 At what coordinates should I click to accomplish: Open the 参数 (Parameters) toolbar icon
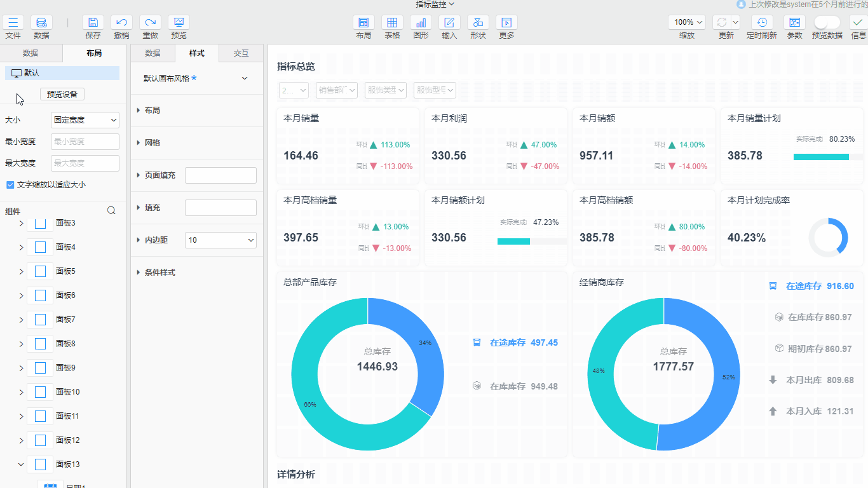(x=794, y=23)
